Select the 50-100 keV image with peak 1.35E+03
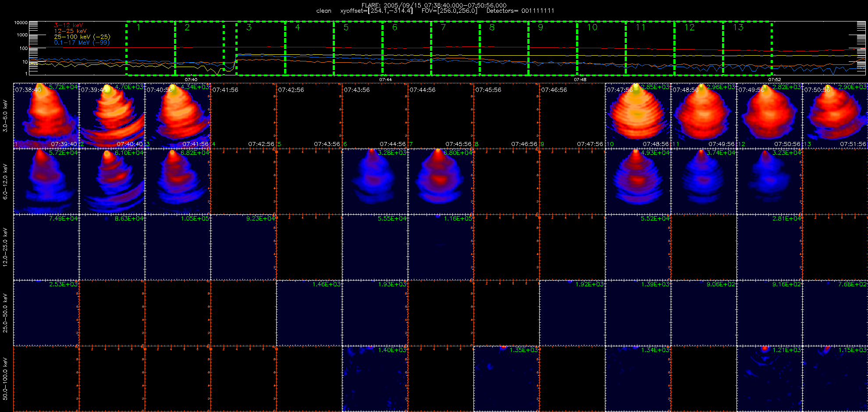Image resolution: width=868 pixels, height=412 pixels. coord(506,379)
